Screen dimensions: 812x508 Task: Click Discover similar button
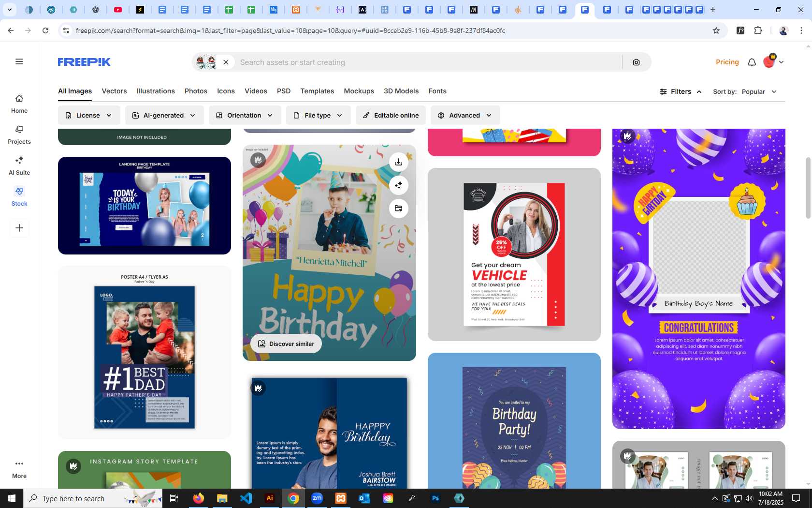point(286,344)
